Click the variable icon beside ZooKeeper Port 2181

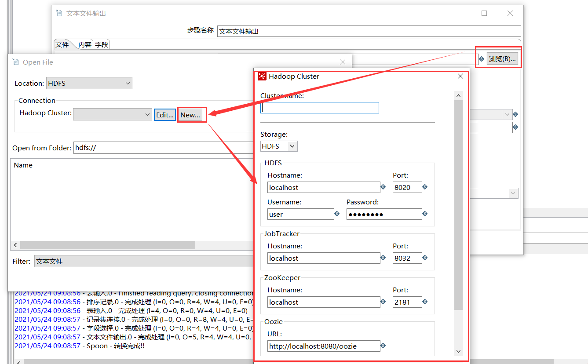click(425, 302)
